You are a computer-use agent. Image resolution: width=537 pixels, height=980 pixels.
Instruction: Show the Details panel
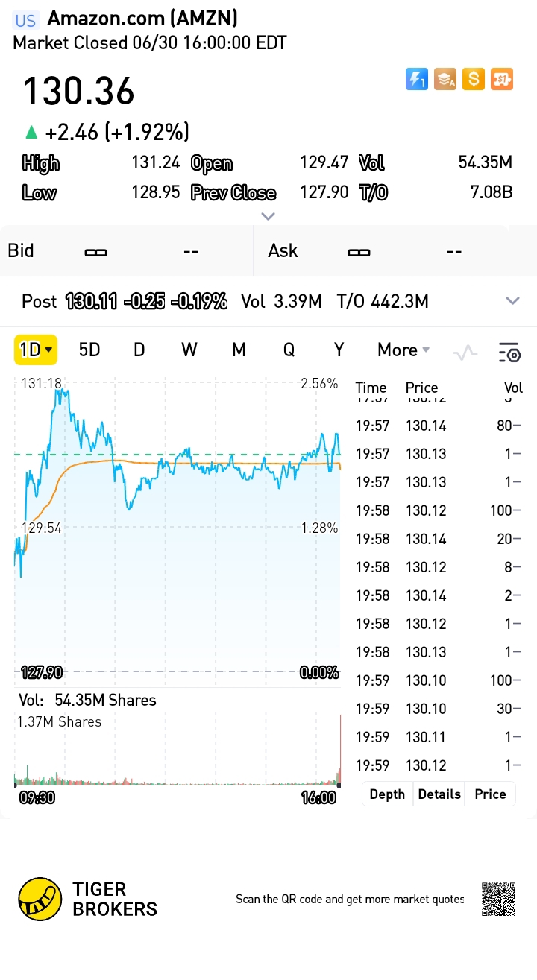[439, 794]
